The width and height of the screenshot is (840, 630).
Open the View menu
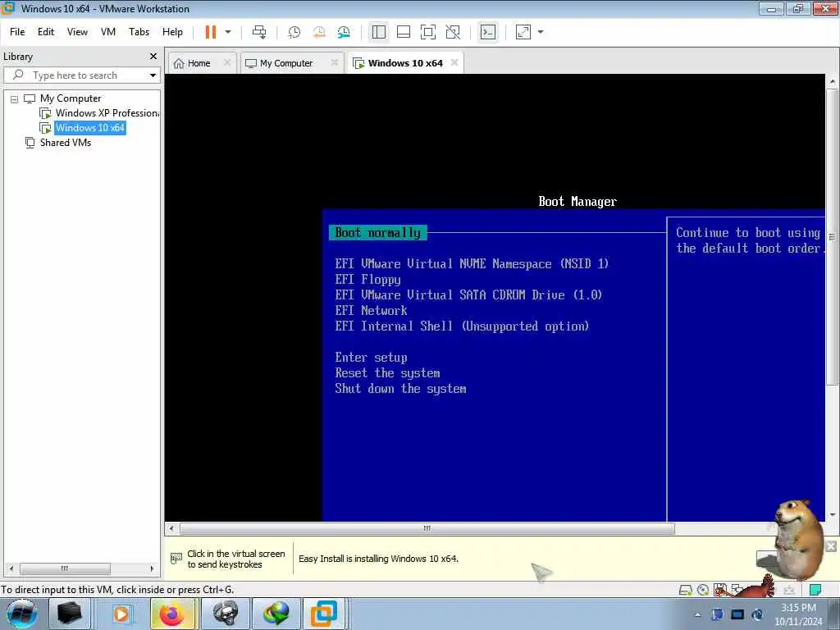tap(77, 32)
